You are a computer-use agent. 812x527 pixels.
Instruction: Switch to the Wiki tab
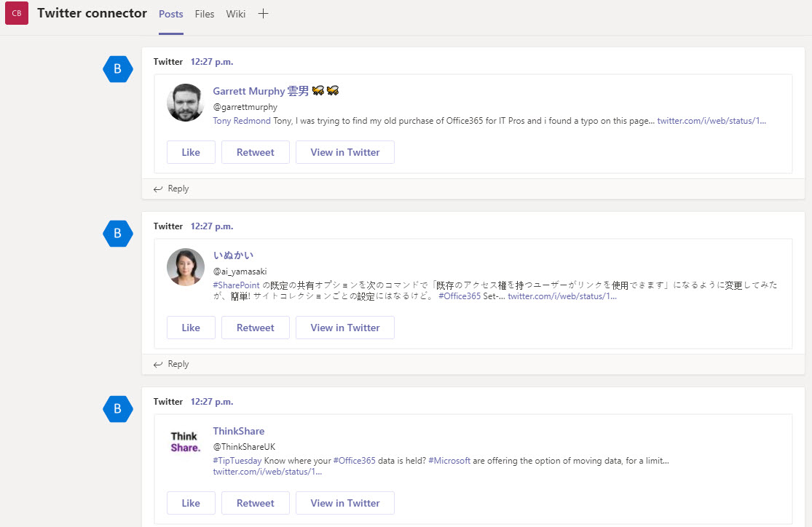tap(236, 14)
